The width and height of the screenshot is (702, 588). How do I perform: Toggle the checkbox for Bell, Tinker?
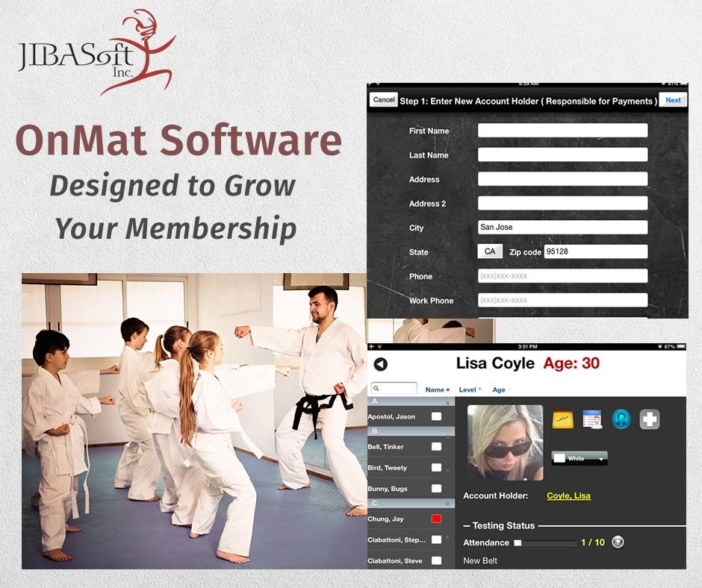pos(437,446)
